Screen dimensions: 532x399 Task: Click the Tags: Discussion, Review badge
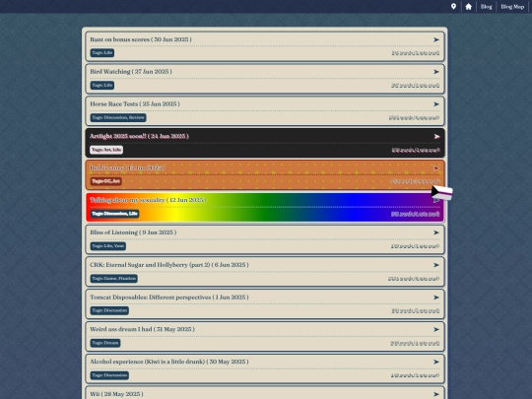click(118, 118)
